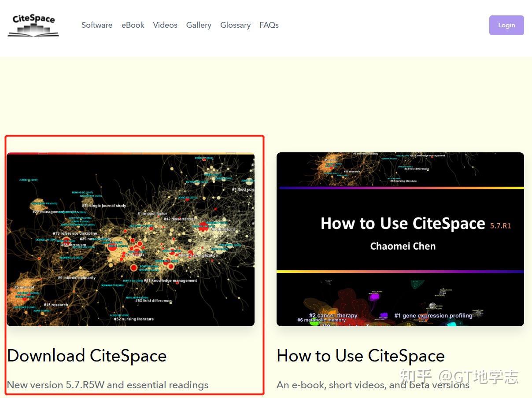Open the Glossary page
This screenshot has height=398, width=532.
point(235,25)
